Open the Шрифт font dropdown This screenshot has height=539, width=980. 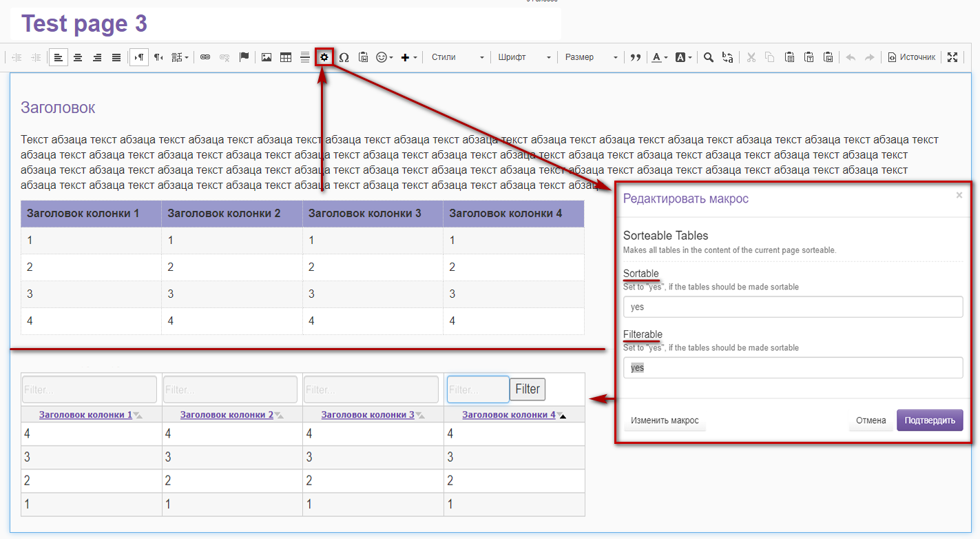[524, 57]
